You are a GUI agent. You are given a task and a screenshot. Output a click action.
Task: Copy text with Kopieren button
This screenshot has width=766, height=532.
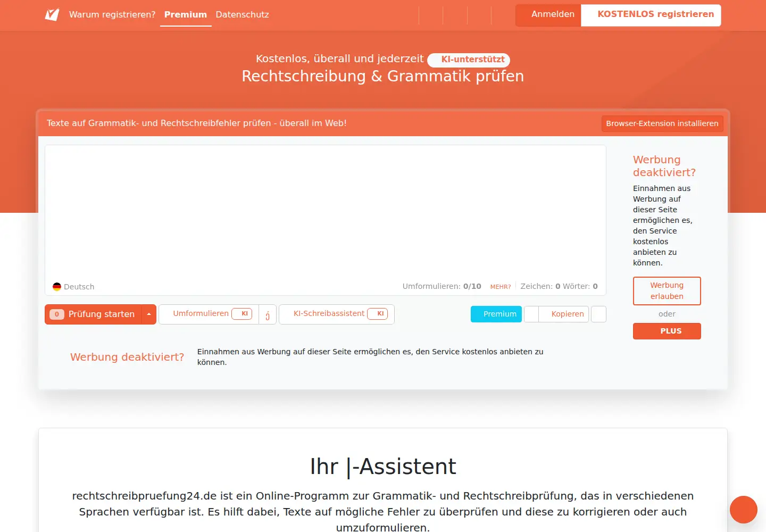point(563,314)
